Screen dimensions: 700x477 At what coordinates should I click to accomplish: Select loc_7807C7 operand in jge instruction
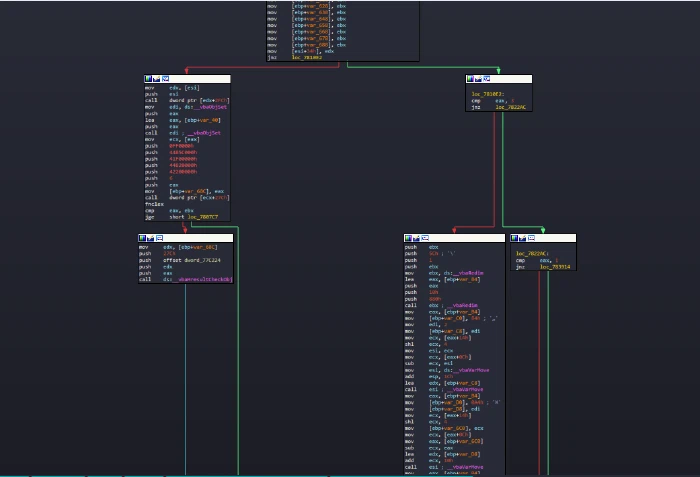pyautogui.click(x=203, y=217)
